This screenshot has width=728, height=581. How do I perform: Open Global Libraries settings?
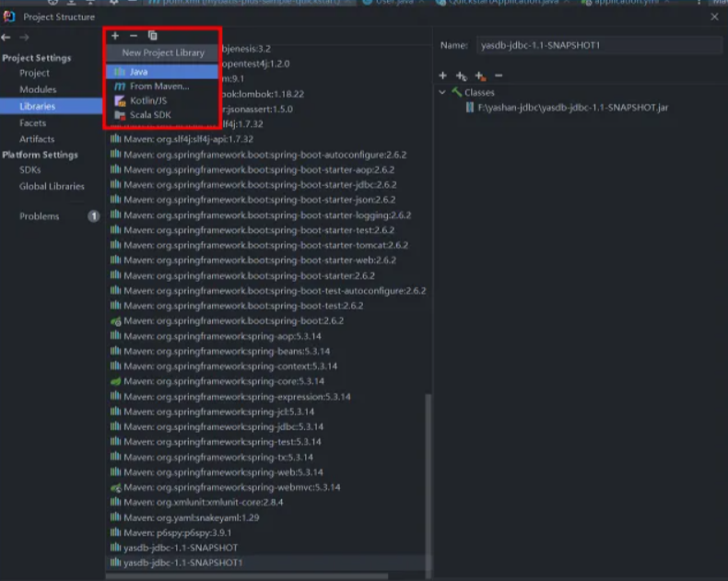tap(52, 187)
